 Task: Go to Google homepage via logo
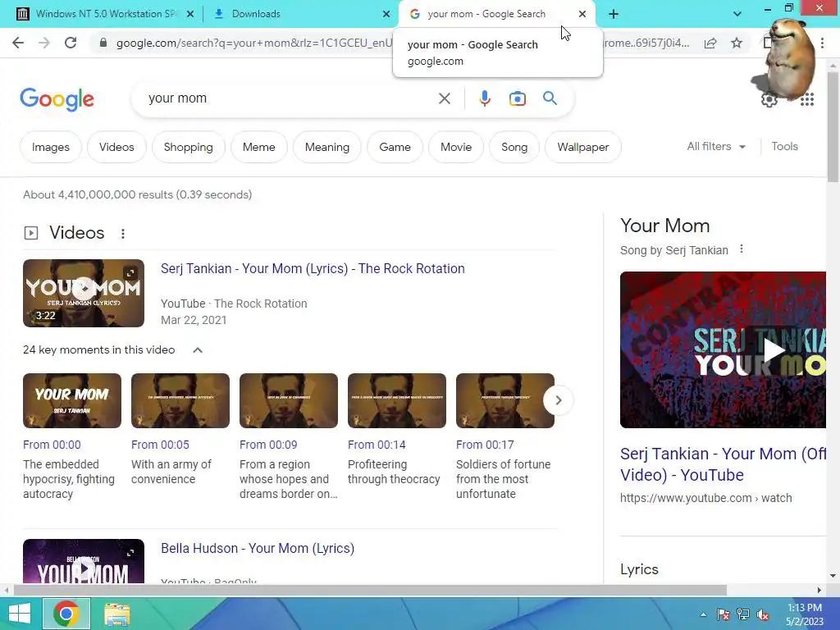tap(57, 99)
